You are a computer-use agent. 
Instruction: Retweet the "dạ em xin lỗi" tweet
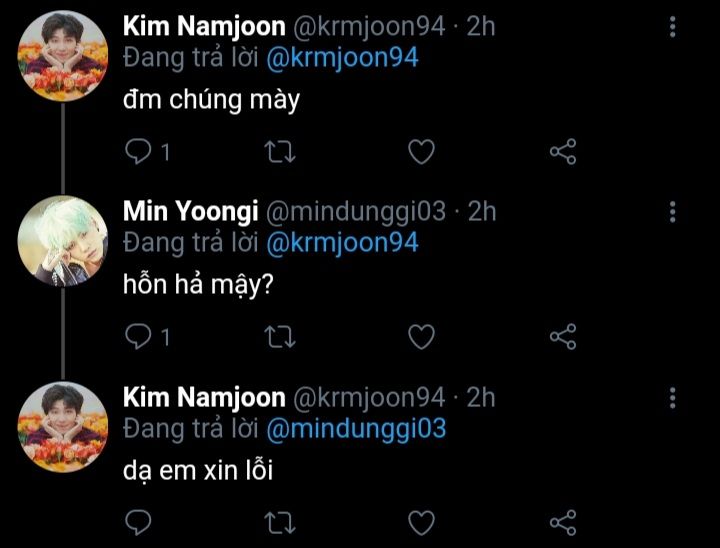[x=280, y=523]
